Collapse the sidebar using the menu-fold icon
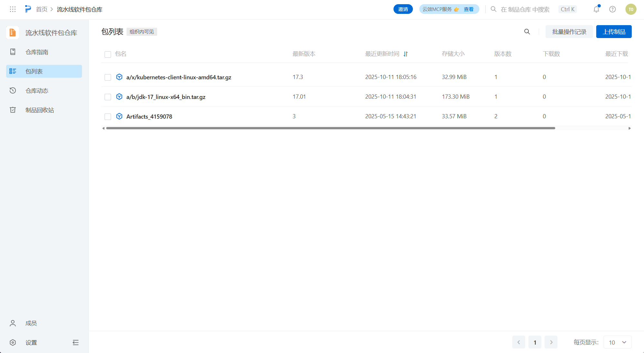The image size is (644, 353). pyautogui.click(x=76, y=342)
